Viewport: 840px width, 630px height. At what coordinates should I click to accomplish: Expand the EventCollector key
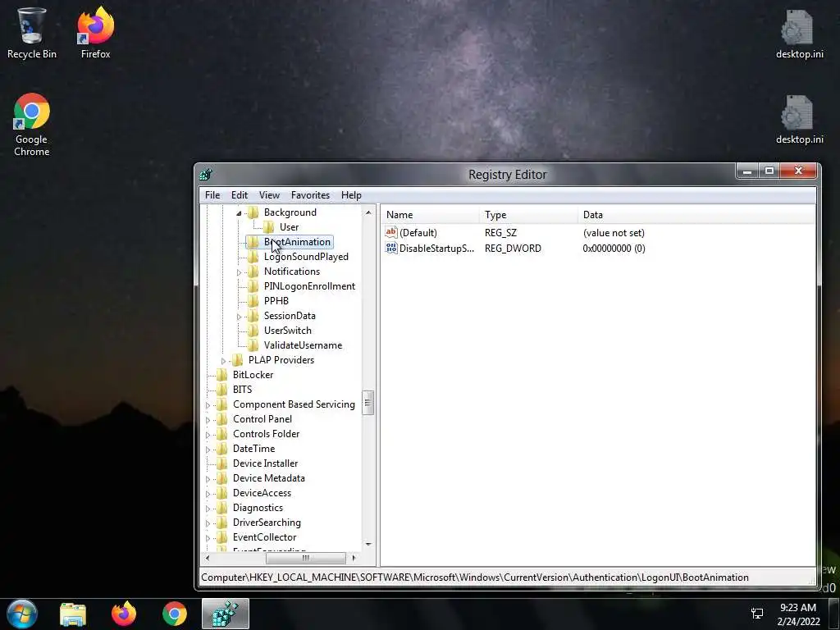coord(208,538)
